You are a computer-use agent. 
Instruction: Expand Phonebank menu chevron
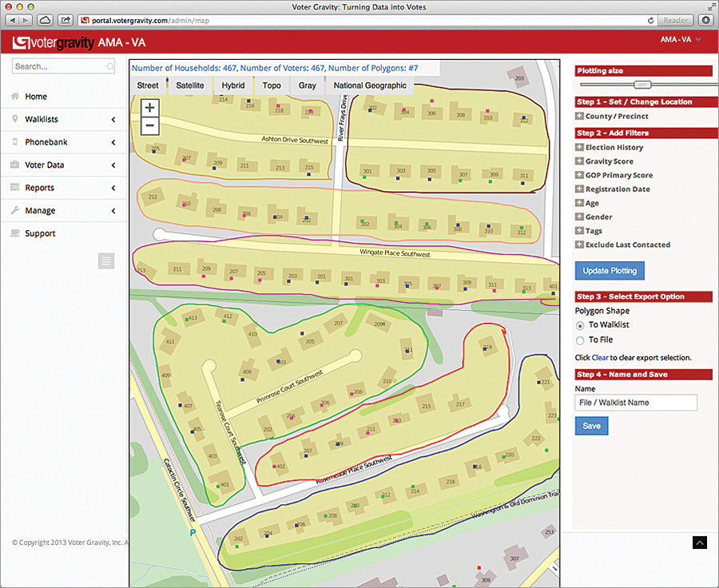pyautogui.click(x=113, y=142)
